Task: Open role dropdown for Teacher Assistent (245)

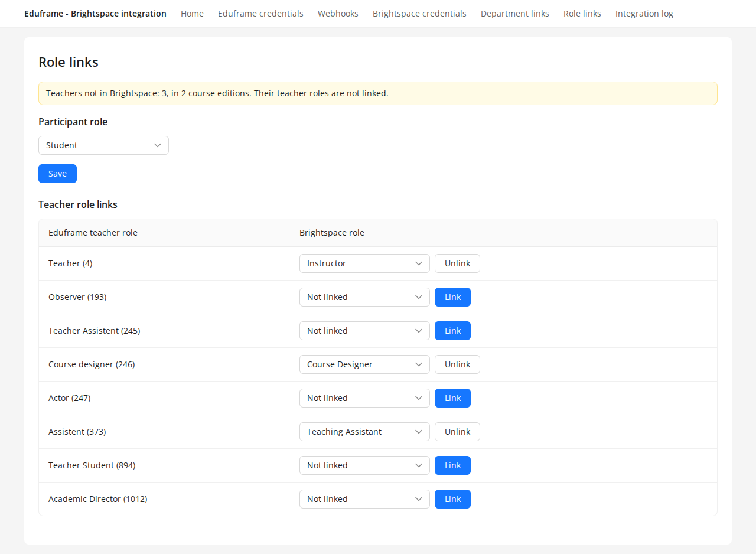Action: 364,331
